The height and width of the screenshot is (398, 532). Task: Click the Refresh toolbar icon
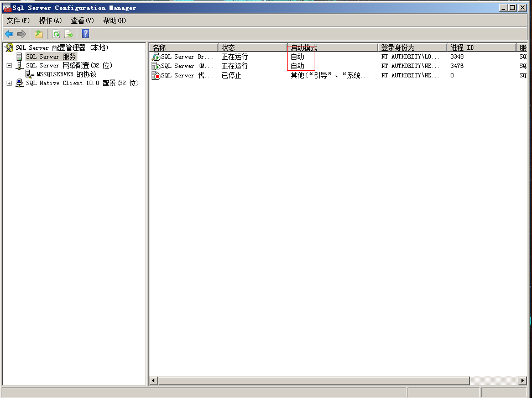pyautogui.click(x=56, y=34)
